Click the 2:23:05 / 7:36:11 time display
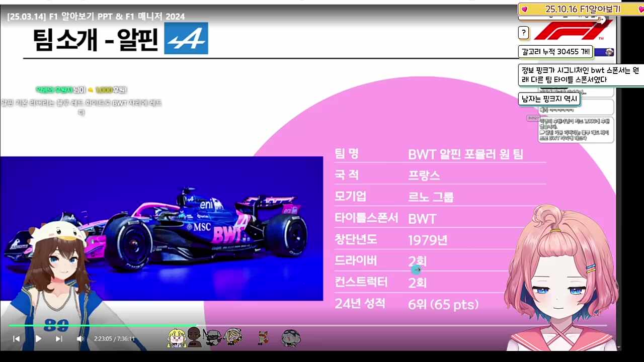 114,339
